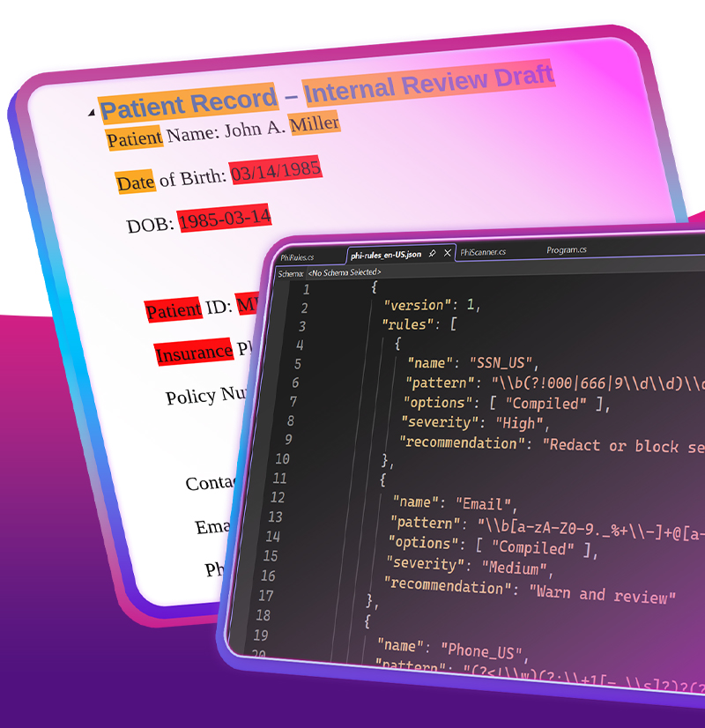Open the Program.cs tab
Screen dimensions: 705x728
(x=566, y=249)
